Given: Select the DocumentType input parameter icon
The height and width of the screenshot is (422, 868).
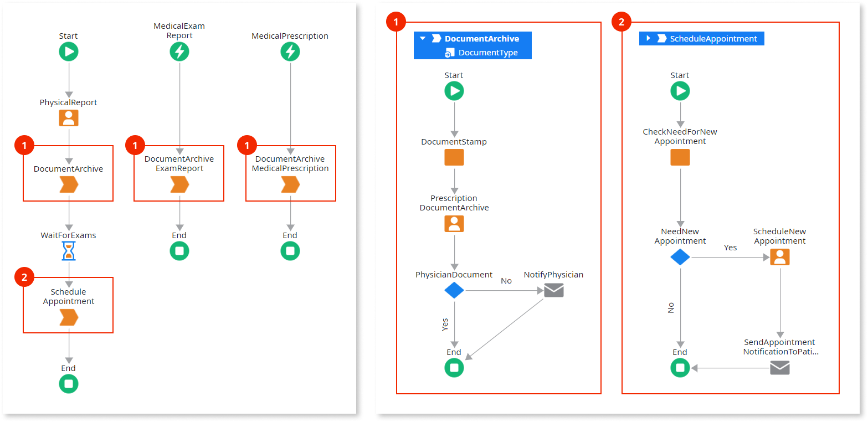Looking at the screenshot, I should 449,53.
